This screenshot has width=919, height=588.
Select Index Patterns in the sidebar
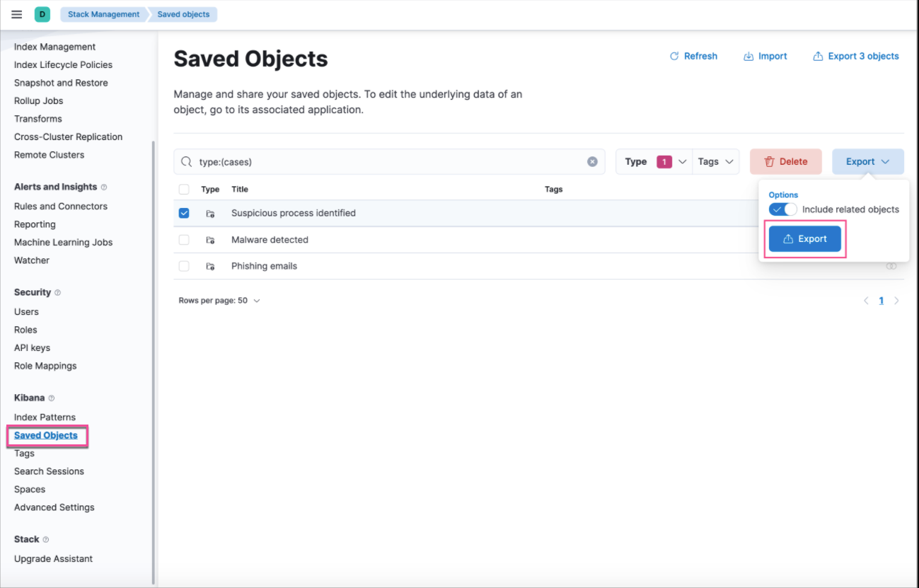pyautogui.click(x=45, y=417)
